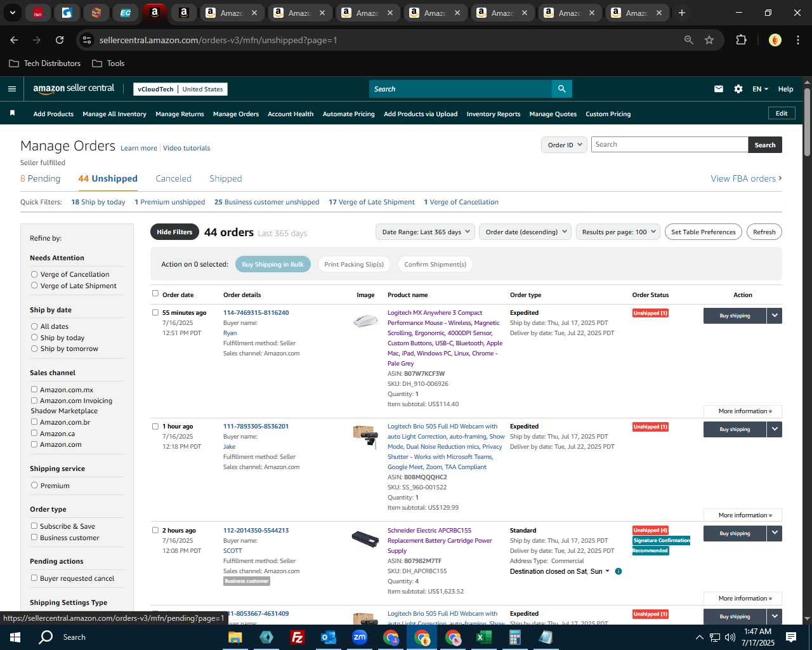Open Inventory Reports menu item
The height and width of the screenshot is (650, 812).
point(494,114)
